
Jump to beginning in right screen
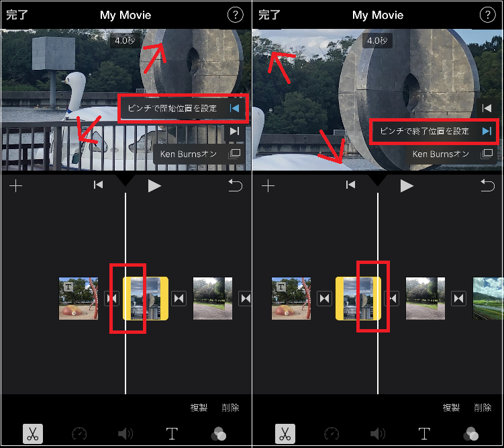click(350, 185)
